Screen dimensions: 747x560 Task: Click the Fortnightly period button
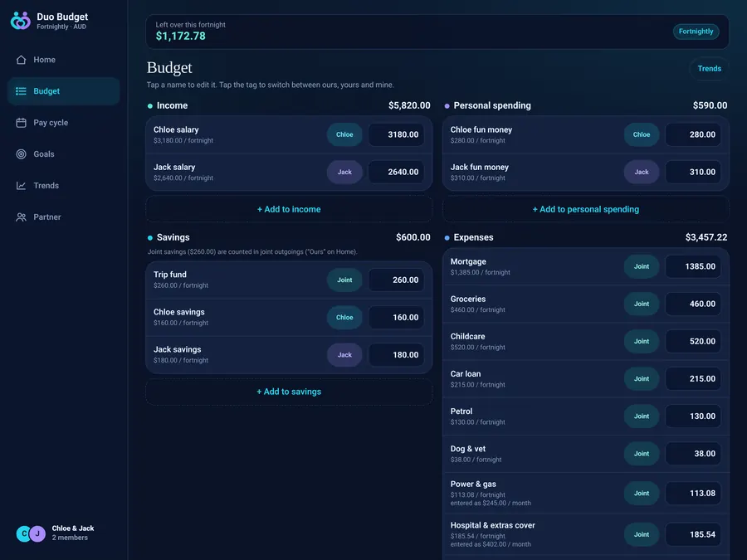tap(696, 32)
